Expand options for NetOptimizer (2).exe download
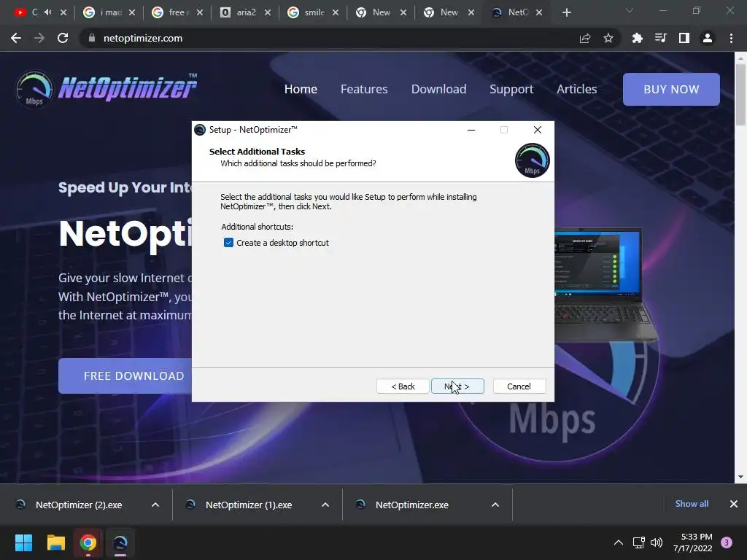The image size is (747, 560). coord(155,505)
